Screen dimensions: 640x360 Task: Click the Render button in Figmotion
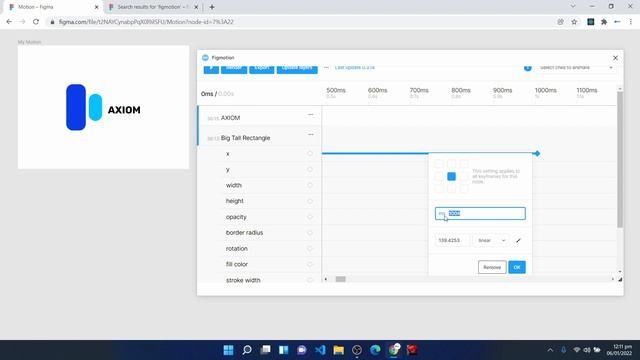pyautogui.click(x=234, y=69)
